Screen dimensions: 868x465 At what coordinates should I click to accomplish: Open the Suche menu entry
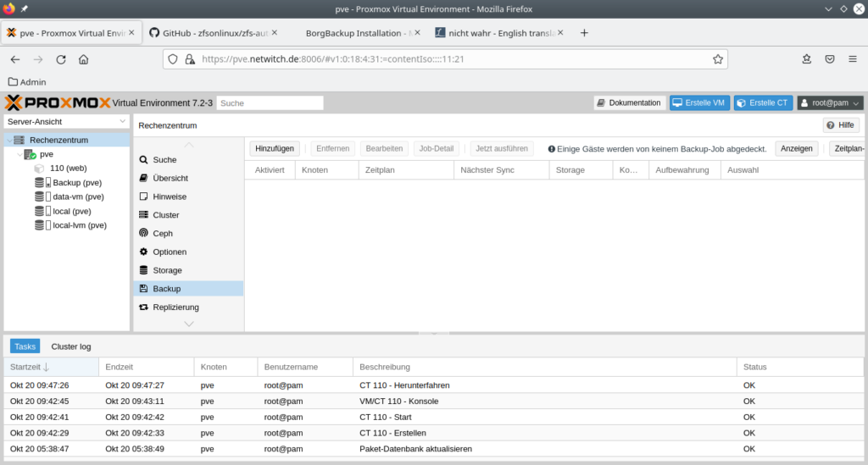tap(188, 160)
